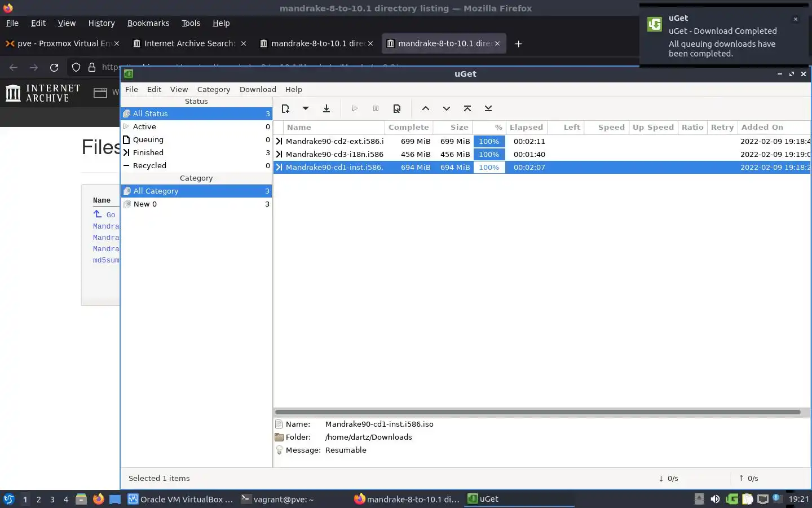Reload the page in Firefox

pyautogui.click(x=54, y=67)
